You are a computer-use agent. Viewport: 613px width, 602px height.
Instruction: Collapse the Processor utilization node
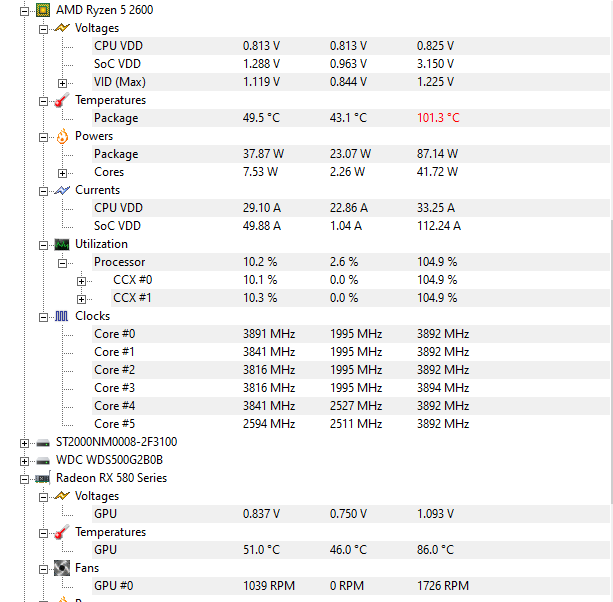62,263
